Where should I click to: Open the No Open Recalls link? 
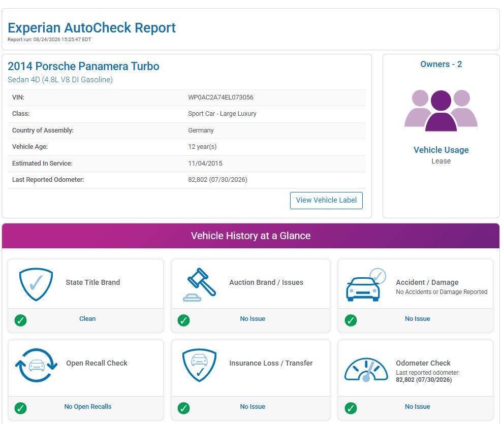coord(88,406)
